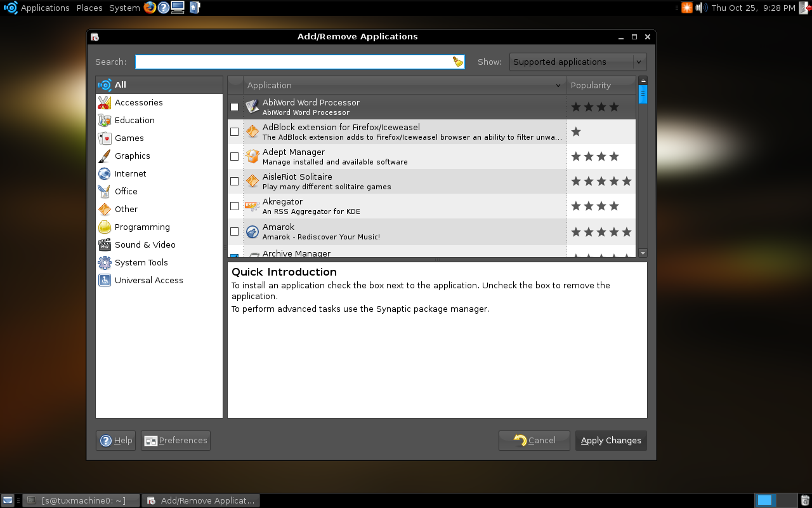Click the Adept Manager app icon

click(252, 156)
